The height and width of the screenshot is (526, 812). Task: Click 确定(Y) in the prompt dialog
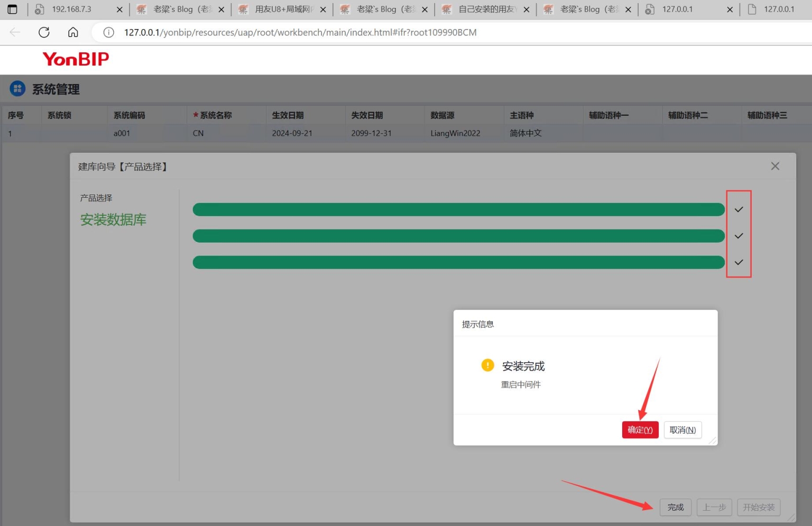pos(640,430)
